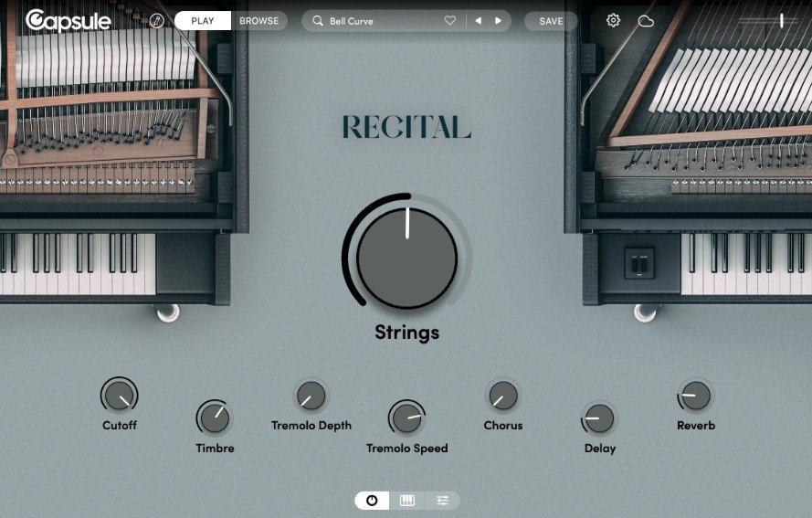Favorite the preset with the heart icon
This screenshot has height=518, width=812.
click(450, 21)
